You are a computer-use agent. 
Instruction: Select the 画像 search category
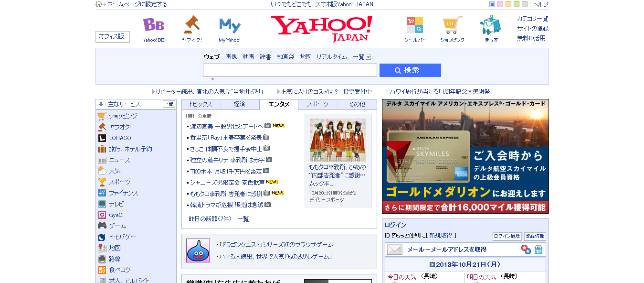pos(231,57)
